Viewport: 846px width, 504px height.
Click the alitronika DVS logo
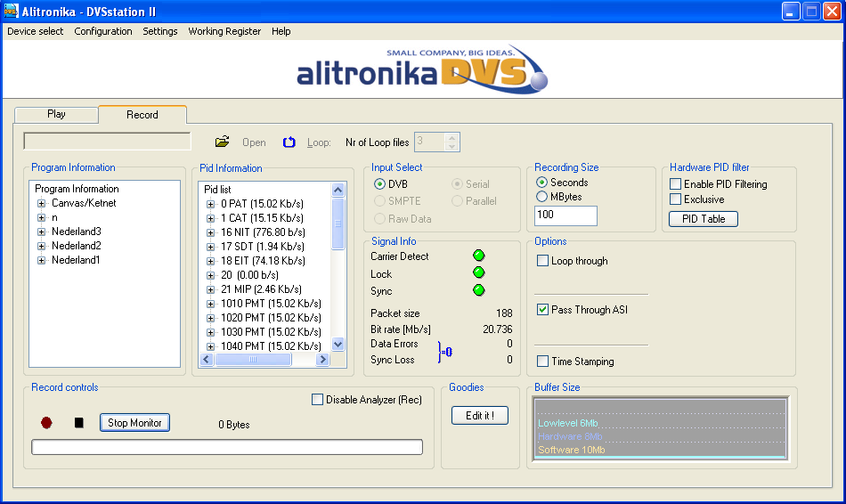pos(422,69)
